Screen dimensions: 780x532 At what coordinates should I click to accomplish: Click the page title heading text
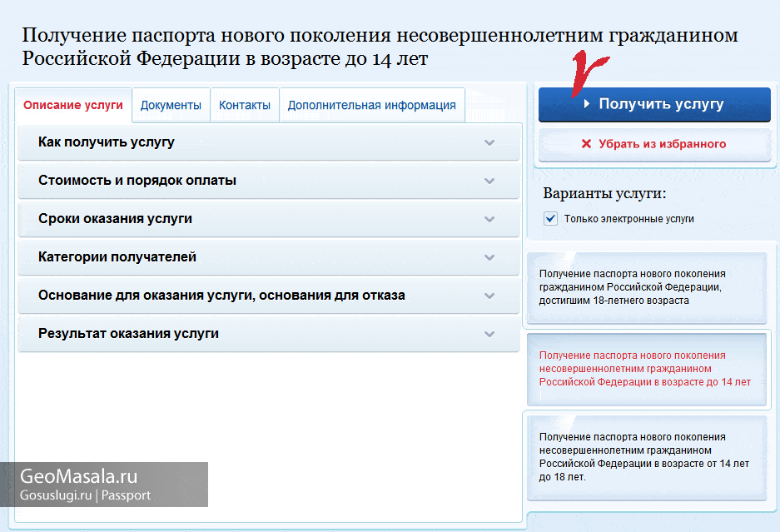tap(380, 47)
